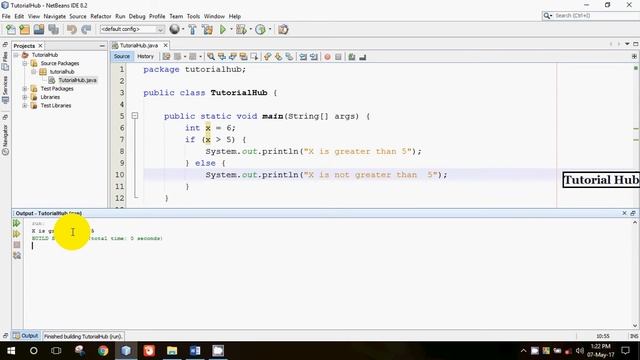Screen dimensions: 640x360
Task: Open the Debug menu
Action: click(x=137, y=16)
